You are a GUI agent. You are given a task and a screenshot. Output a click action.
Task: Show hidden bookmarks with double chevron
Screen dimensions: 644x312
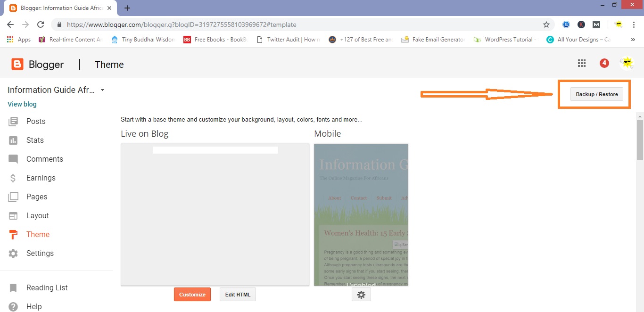[x=632, y=40]
